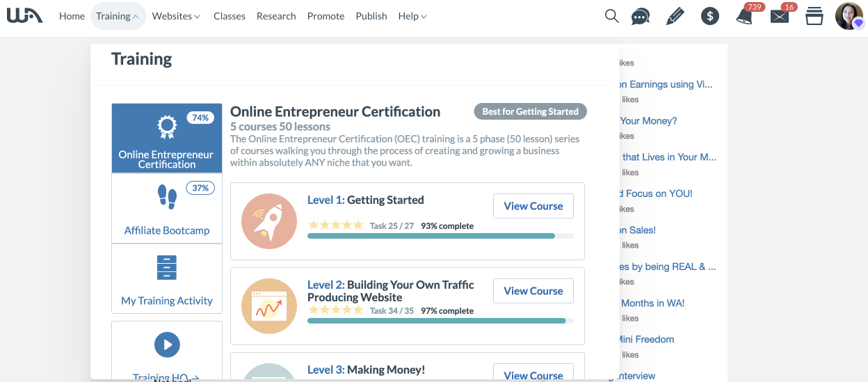Click the pencil write icon
This screenshot has width=868, height=382.
click(x=675, y=16)
